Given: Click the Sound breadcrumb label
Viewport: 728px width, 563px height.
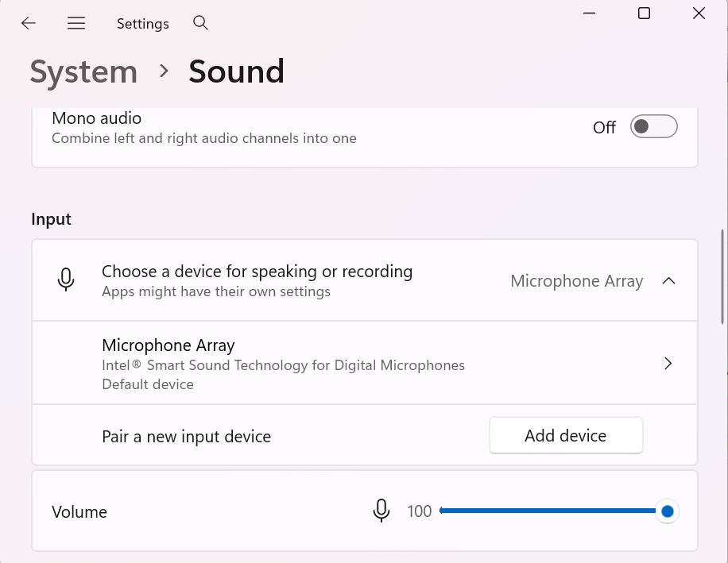Looking at the screenshot, I should tap(236, 71).
